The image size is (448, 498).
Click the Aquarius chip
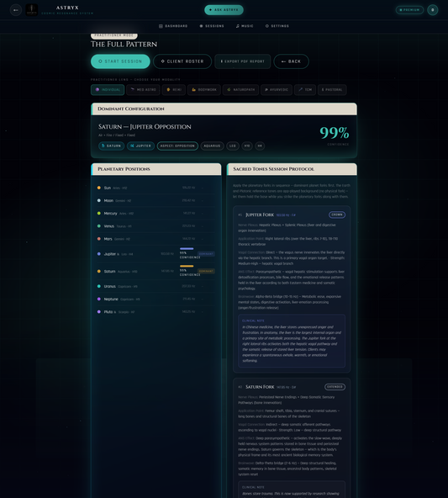pos(212,146)
